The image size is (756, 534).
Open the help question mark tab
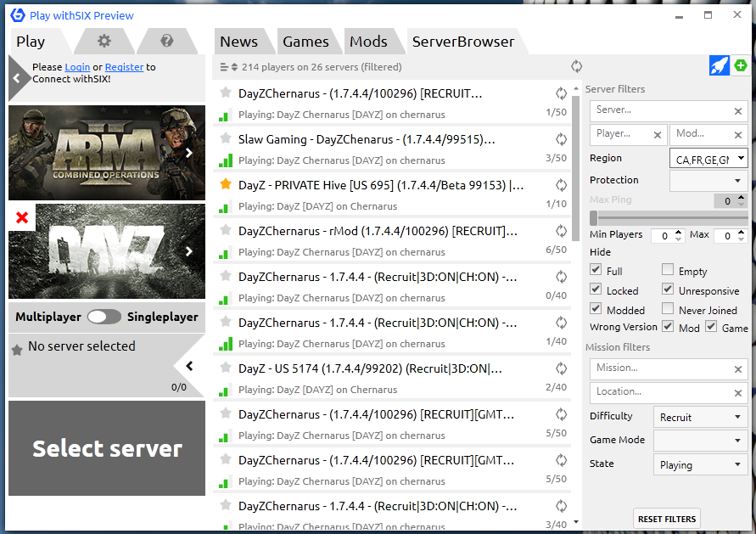click(x=167, y=41)
